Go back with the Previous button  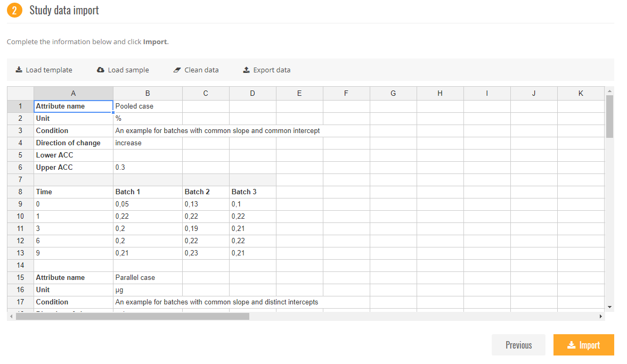[x=519, y=345]
